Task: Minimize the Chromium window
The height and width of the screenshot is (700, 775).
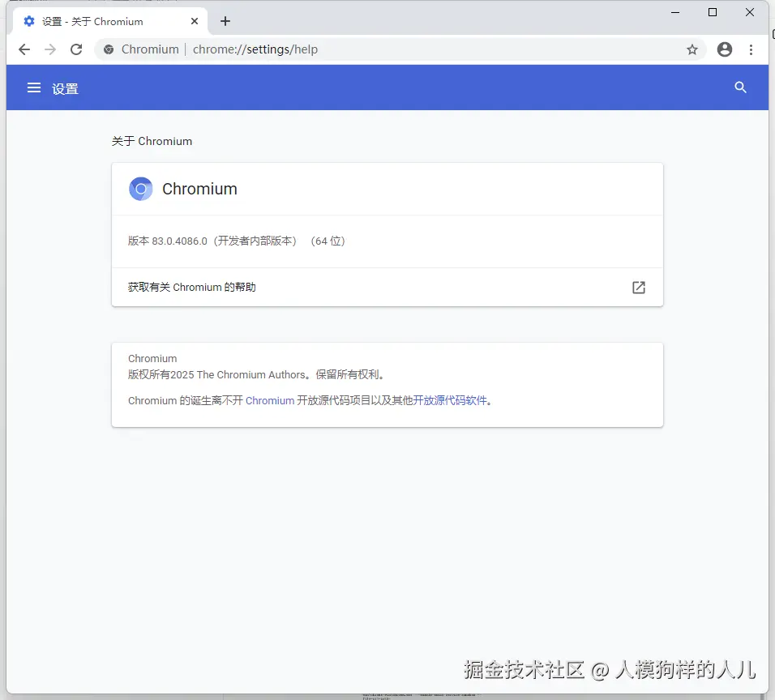Action: tap(675, 12)
